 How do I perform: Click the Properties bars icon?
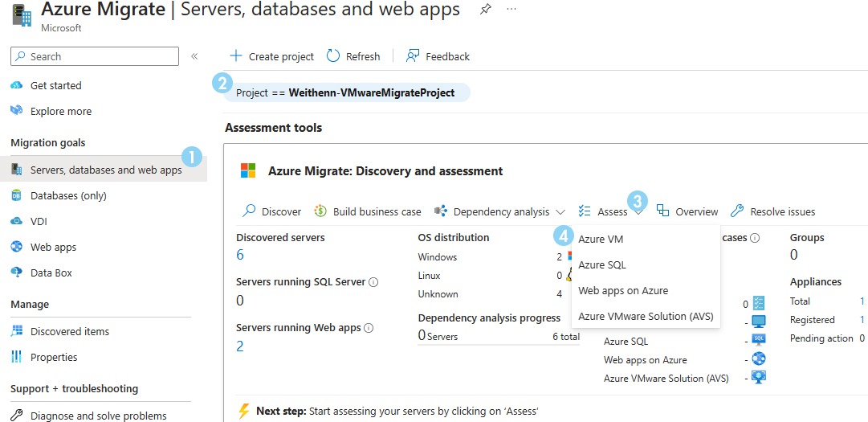[x=17, y=357]
